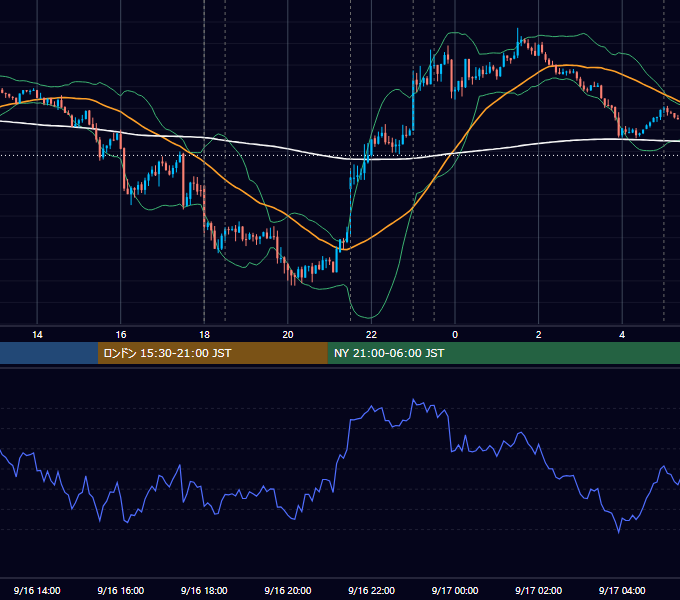Click the 18 hour axis label
The image size is (680, 600).
[x=204, y=335]
